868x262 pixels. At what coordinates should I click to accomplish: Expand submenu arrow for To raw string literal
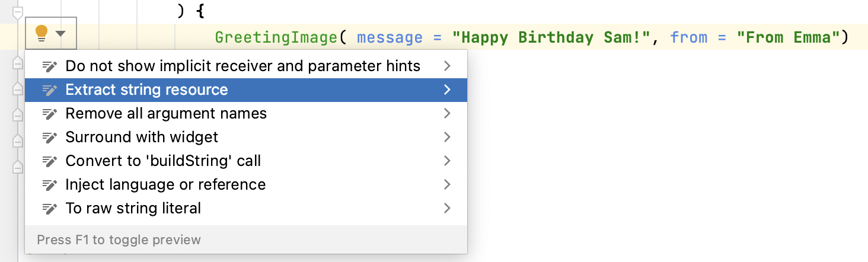[447, 209]
